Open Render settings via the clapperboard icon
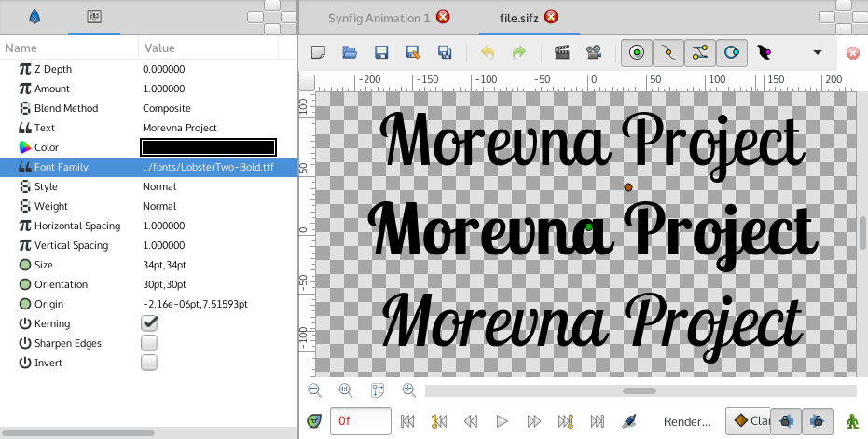The image size is (868, 439). pos(562,52)
